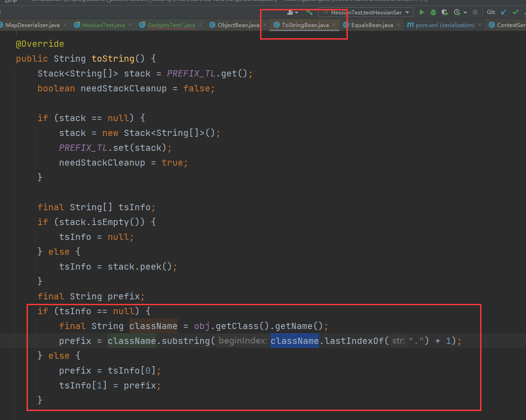Viewport: 526px width, 420px height.
Task: Click PREFIX_TL in the set(stack) call
Action: (83, 148)
